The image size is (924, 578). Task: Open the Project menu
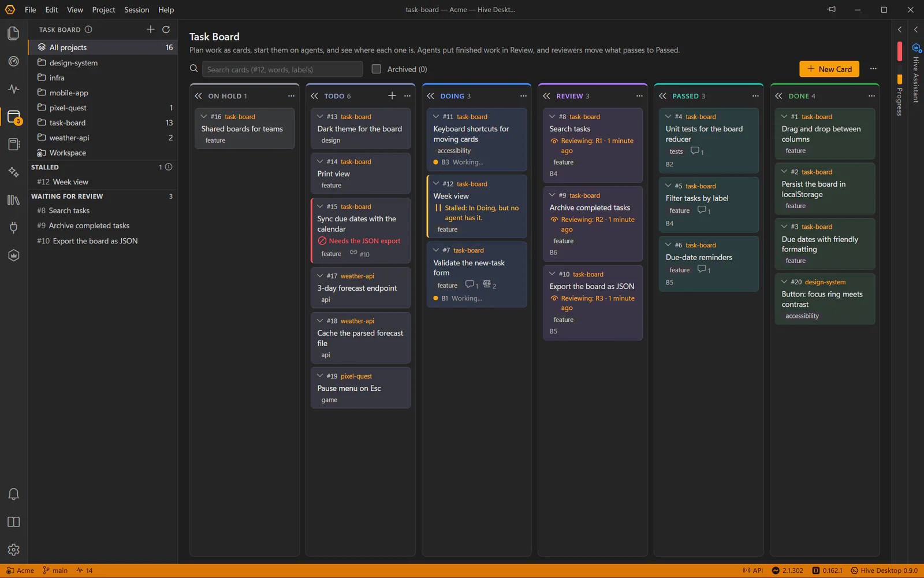103,10
